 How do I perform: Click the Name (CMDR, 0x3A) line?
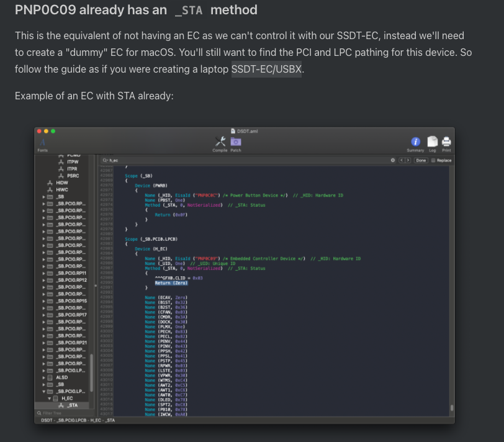click(166, 317)
